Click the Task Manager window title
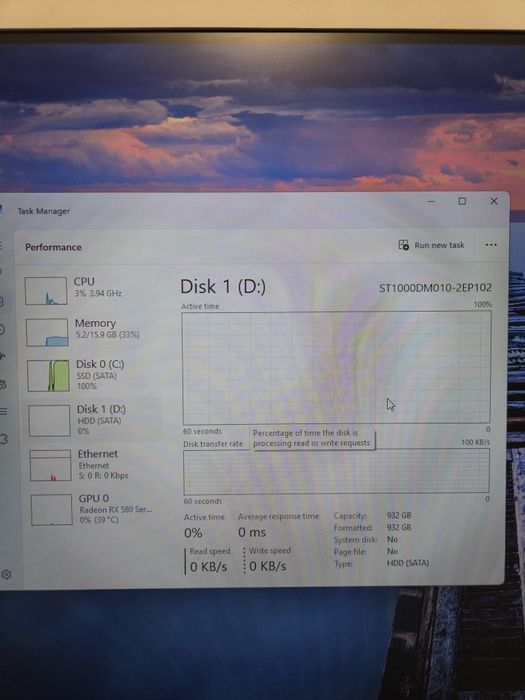 (44, 211)
